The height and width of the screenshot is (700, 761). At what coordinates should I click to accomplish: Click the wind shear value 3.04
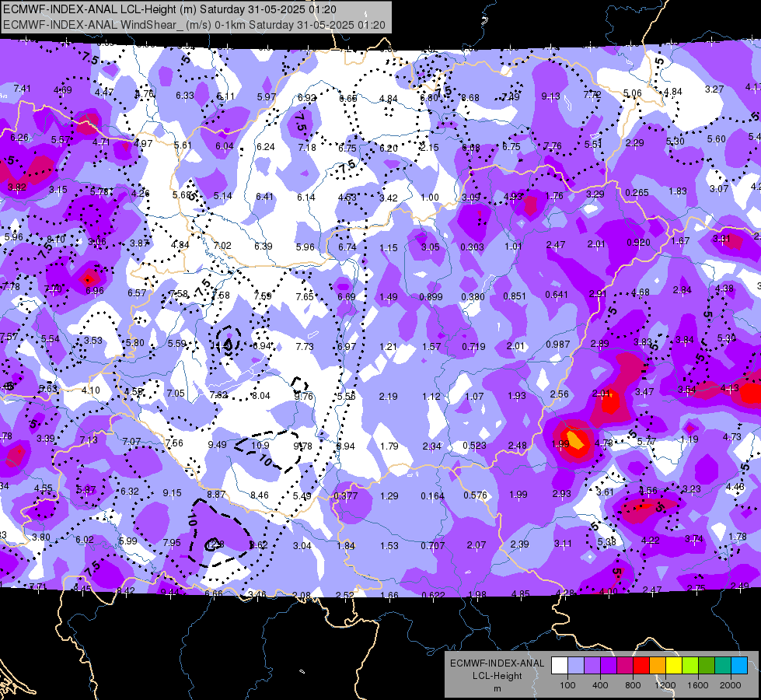[x=302, y=545]
